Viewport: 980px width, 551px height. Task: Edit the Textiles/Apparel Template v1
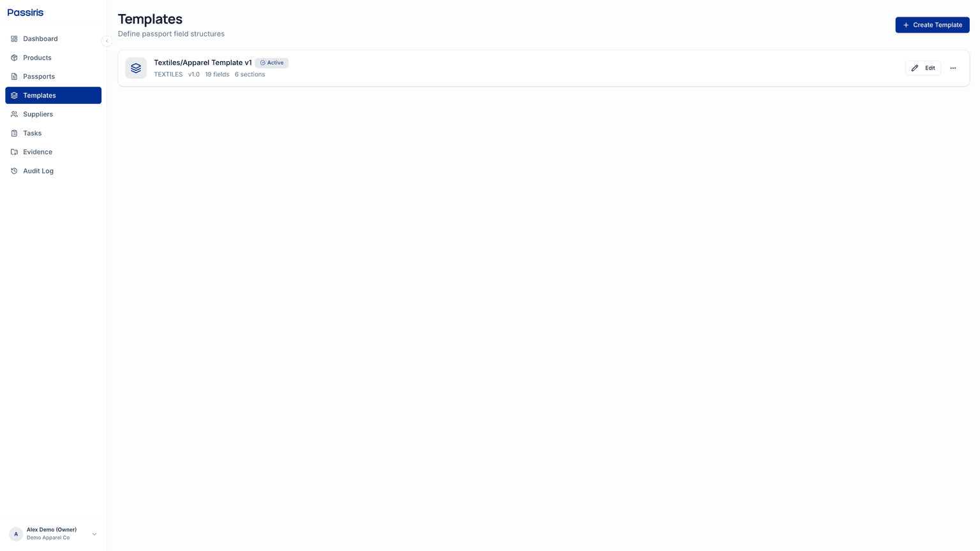(923, 68)
